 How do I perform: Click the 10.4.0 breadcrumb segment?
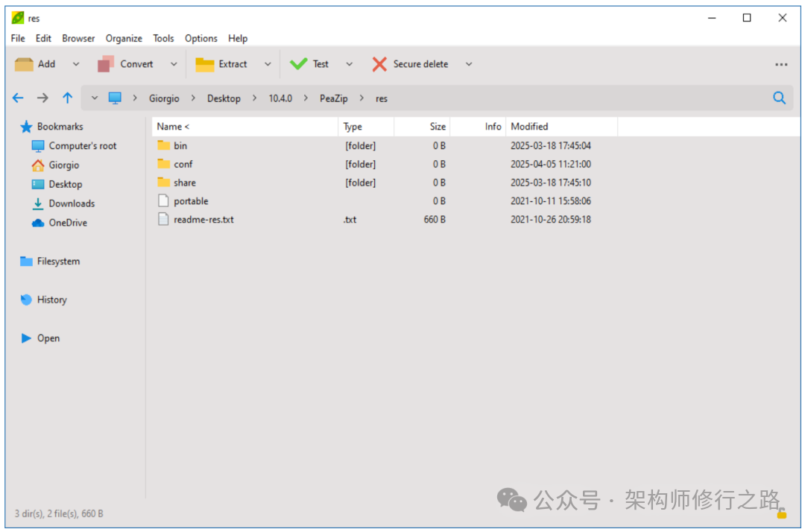click(x=280, y=98)
